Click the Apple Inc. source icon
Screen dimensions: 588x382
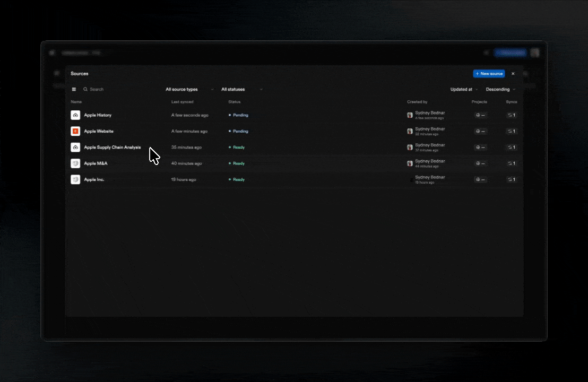75,179
